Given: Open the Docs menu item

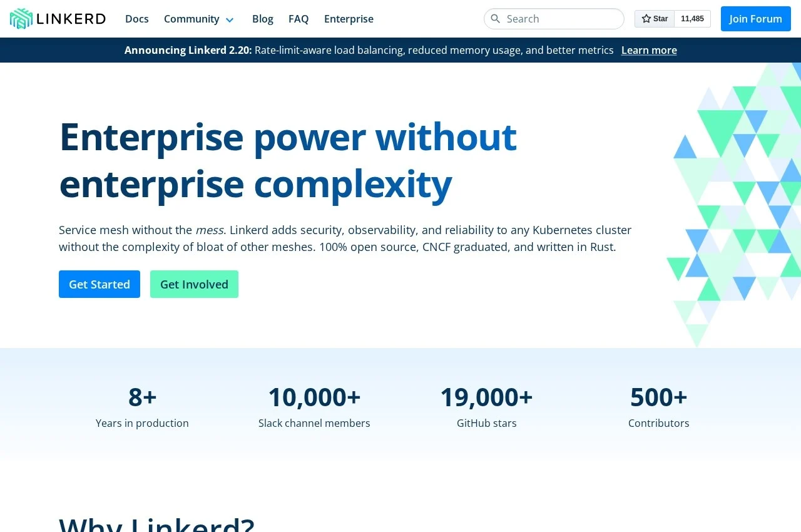Looking at the screenshot, I should pyautogui.click(x=137, y=19).
